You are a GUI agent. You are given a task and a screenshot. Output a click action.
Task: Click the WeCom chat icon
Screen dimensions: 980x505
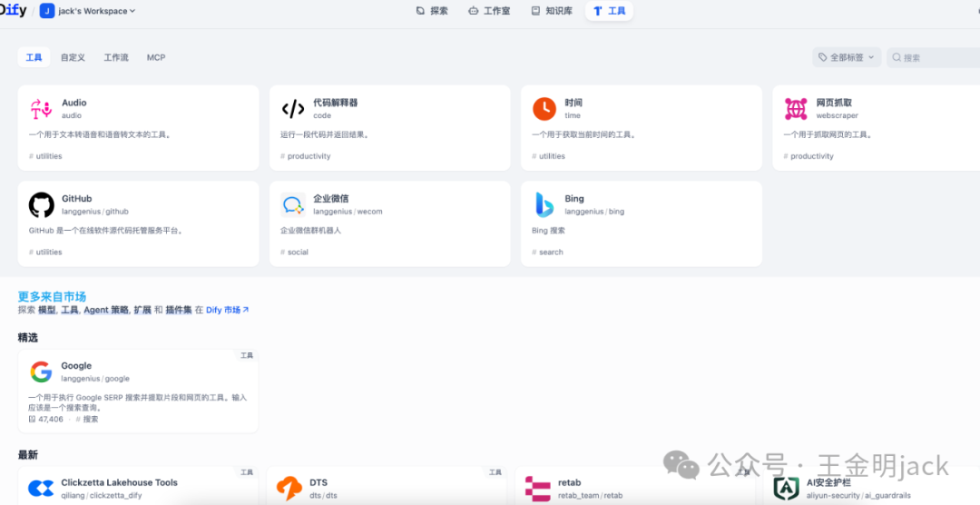(293, 204)
